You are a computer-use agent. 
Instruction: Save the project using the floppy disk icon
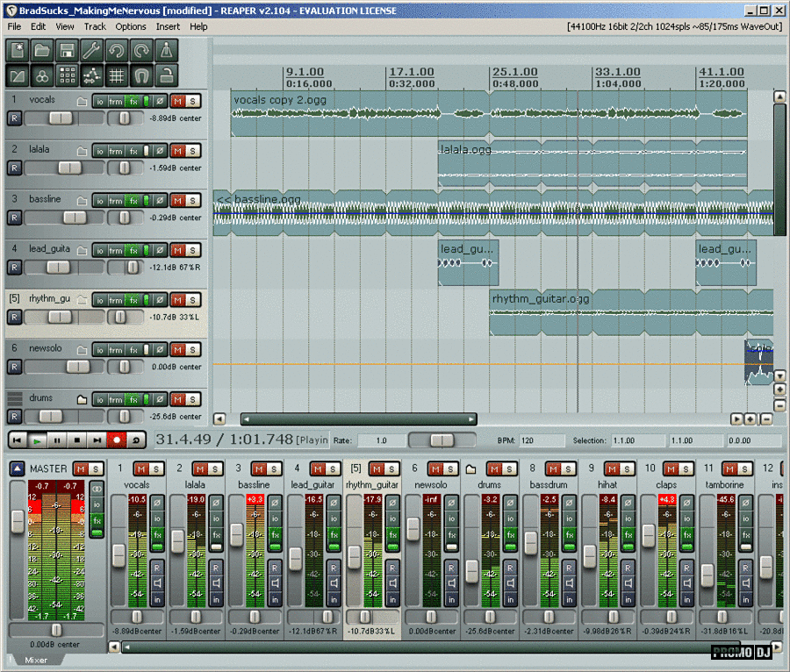click(x=67, y=50)
